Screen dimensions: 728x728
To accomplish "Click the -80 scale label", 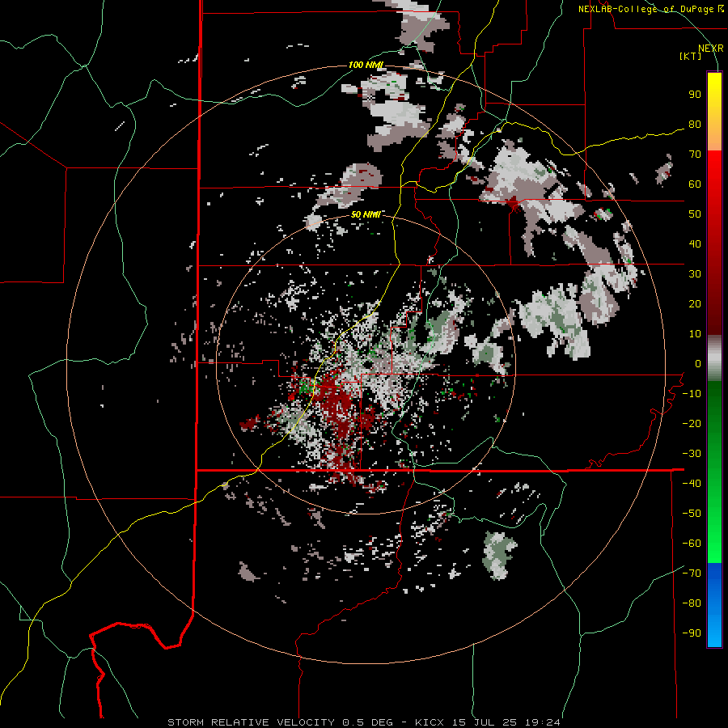I will 692,603.
